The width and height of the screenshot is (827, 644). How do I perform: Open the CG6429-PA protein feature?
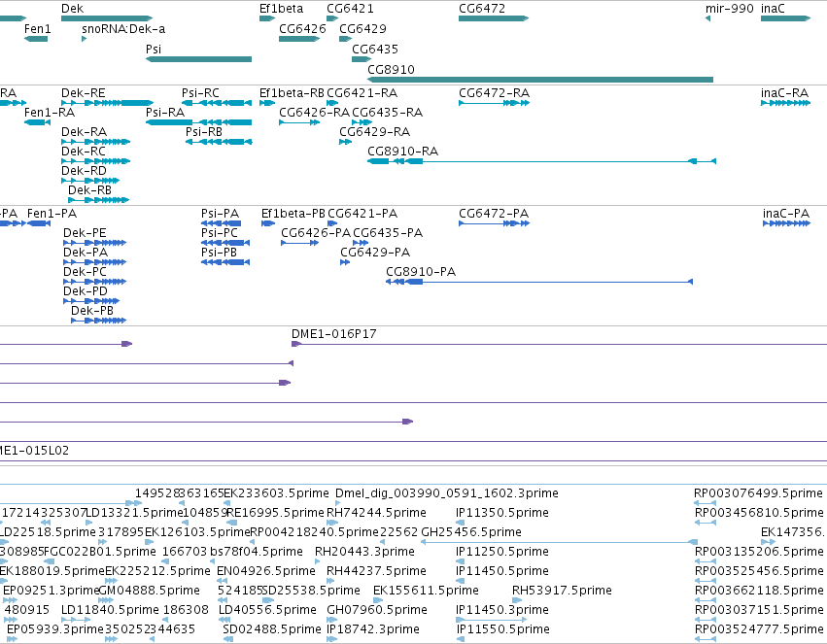[x=345, y=262]
